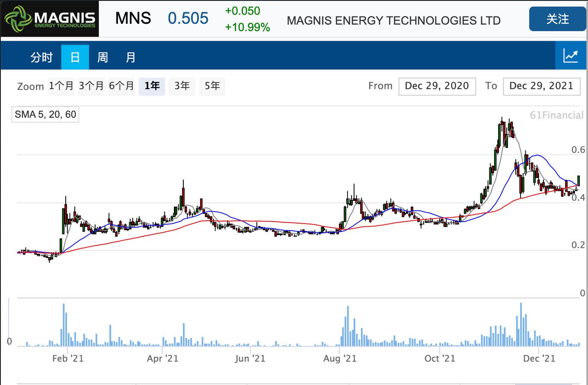This screenshot has width=588, height=385.
Task: Edit the To date field Dec 29, 2021
Action: [x=541, y=86]
